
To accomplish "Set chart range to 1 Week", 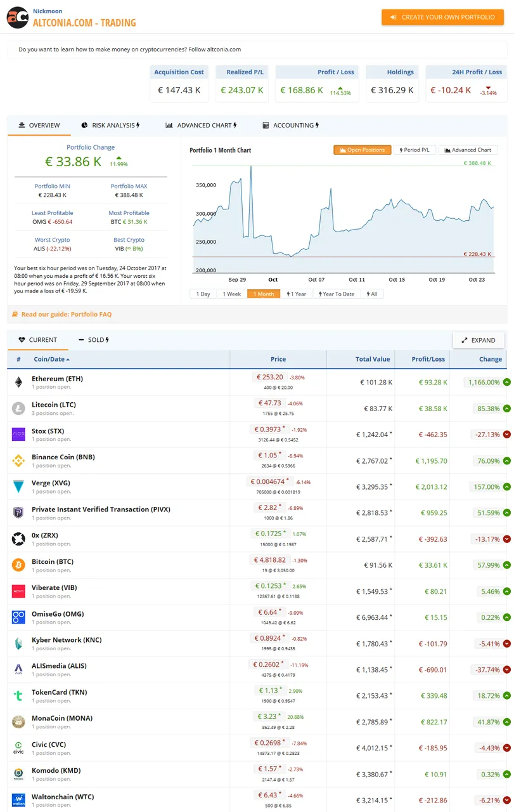I will [x=231, y=294].
